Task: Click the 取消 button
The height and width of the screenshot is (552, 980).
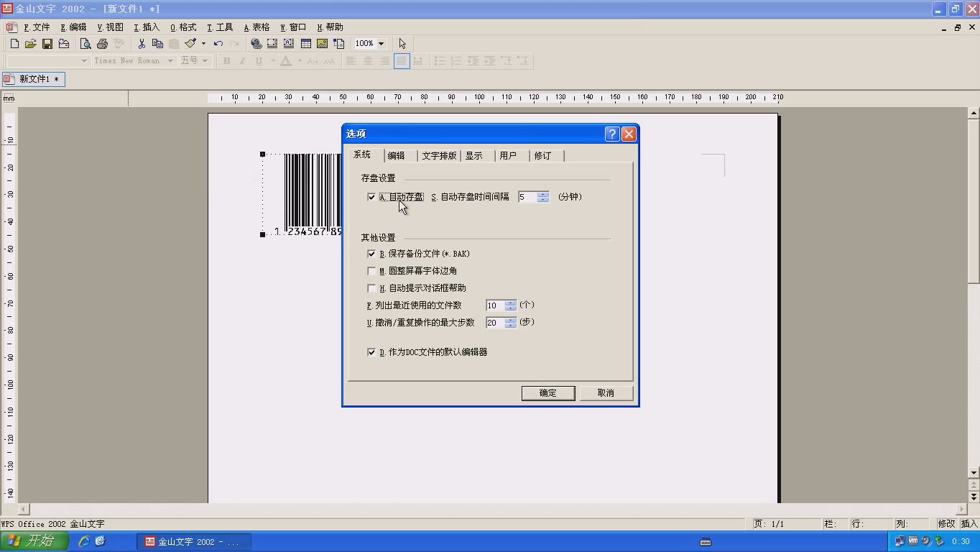Action: click(x=606, y=393)
